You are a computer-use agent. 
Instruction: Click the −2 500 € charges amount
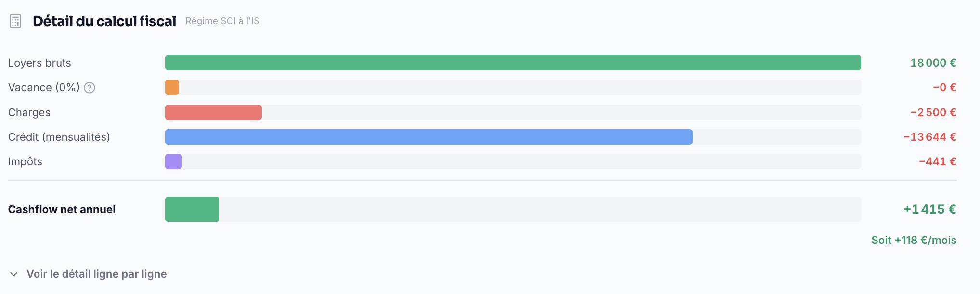(933, 112)
